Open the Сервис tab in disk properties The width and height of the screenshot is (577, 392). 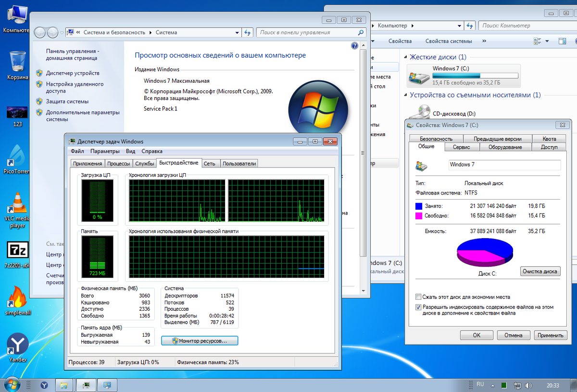462,147
